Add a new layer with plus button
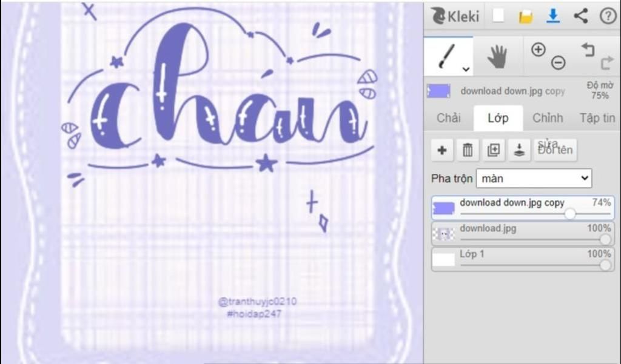This screenshot has height=364, width=621. point(442,150)
